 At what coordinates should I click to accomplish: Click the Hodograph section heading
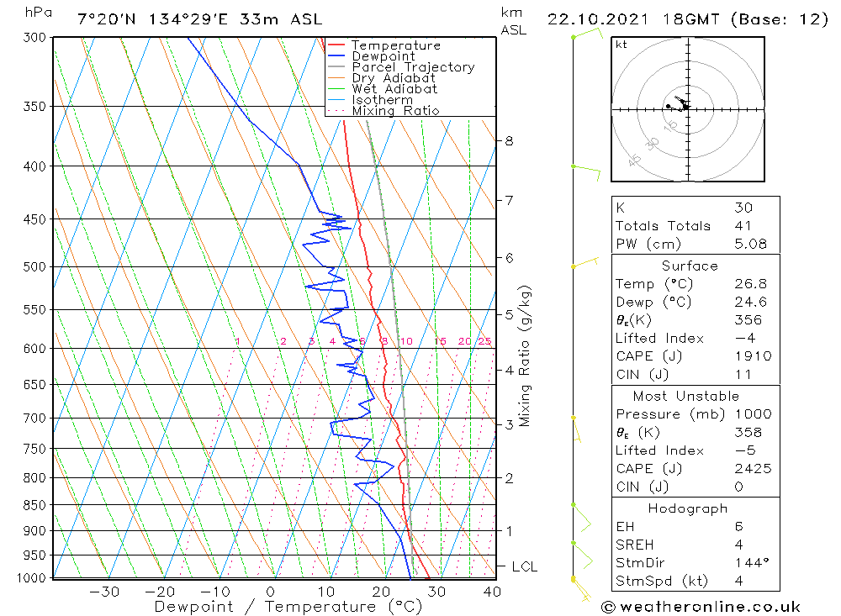point(688,508)
